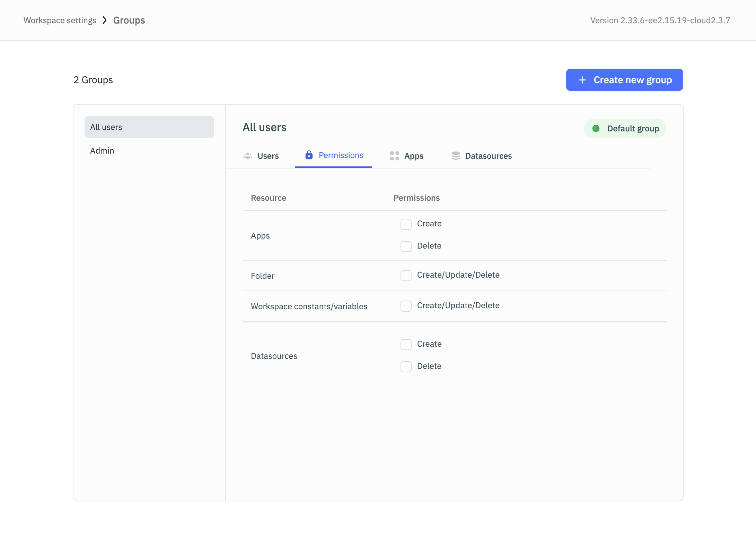The width and height of the screenshot is (756, 536).
Task: Click the green info icon beside Default group
Action: [x=596, y=129]
